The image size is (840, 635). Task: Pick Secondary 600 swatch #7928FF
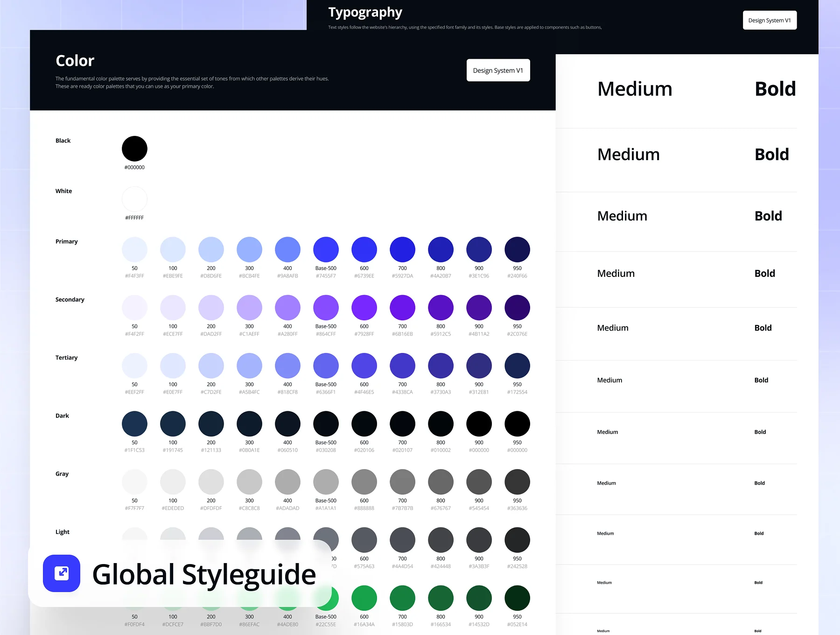click(364, 308)
